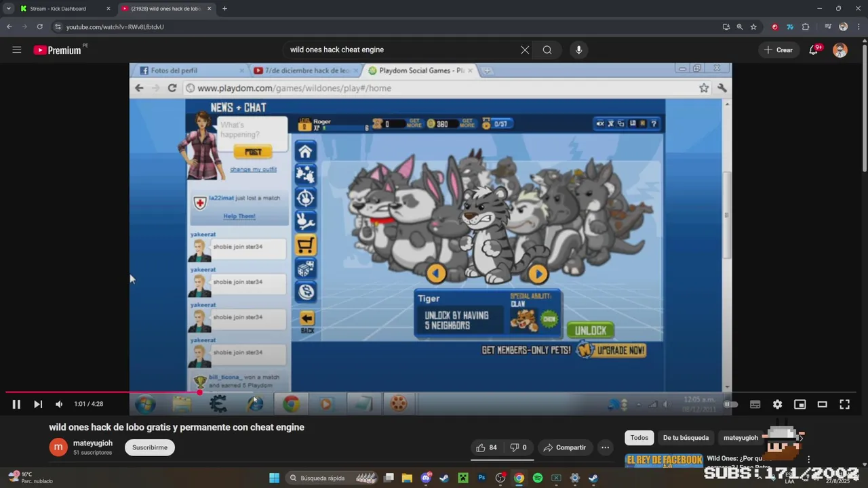The height and width of the screenshot is (488, 868).
Task: Open Chrome media control icon
Action: [x=828, y=27]
